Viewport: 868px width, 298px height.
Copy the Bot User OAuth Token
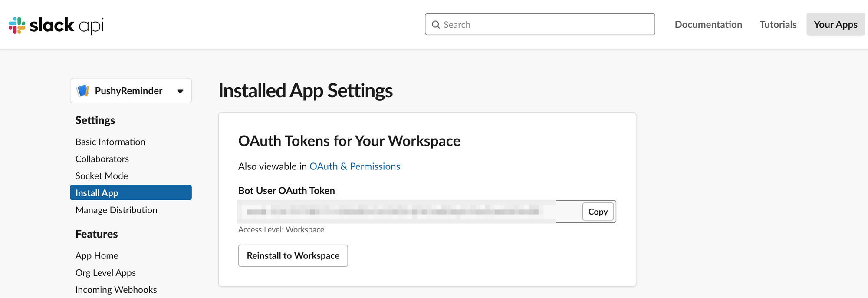click(x=598, y=212)
